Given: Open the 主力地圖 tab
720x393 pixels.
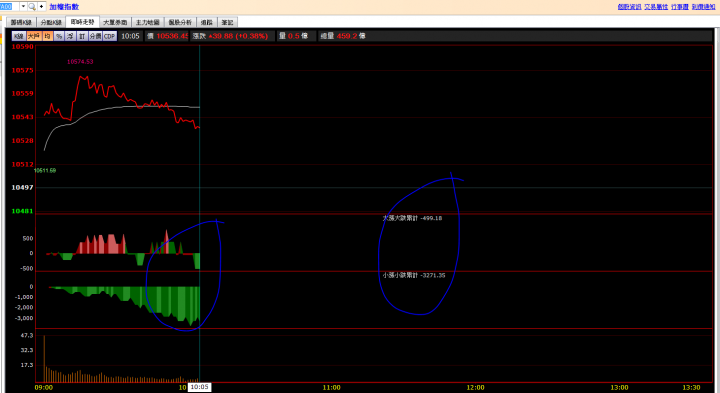Looking at the screenshot, I should (147, 22).
